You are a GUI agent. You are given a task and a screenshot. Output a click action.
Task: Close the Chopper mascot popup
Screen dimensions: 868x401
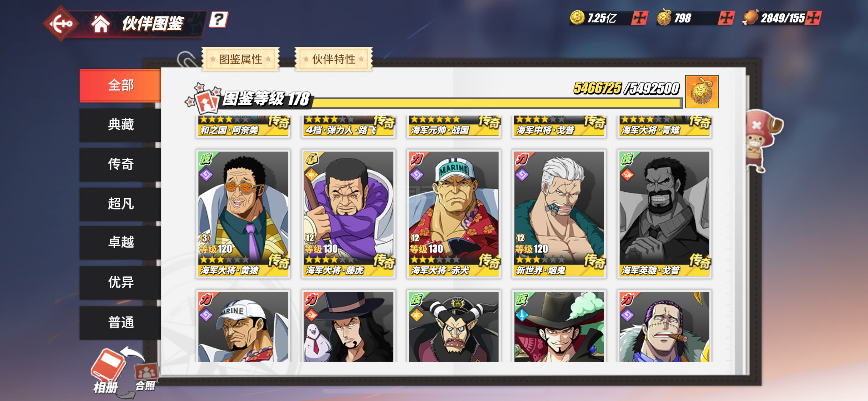pyautogui.click(x=756, y=125)
